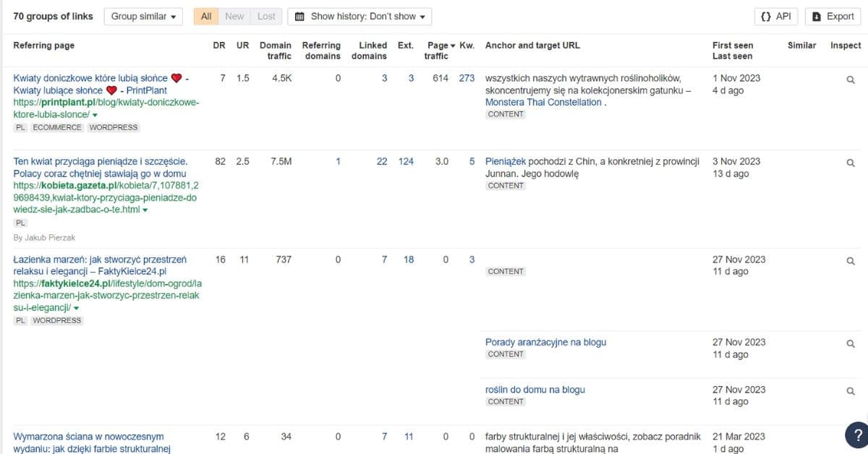
Task: Sort by DR column header
Action: [x=219, y=46]
